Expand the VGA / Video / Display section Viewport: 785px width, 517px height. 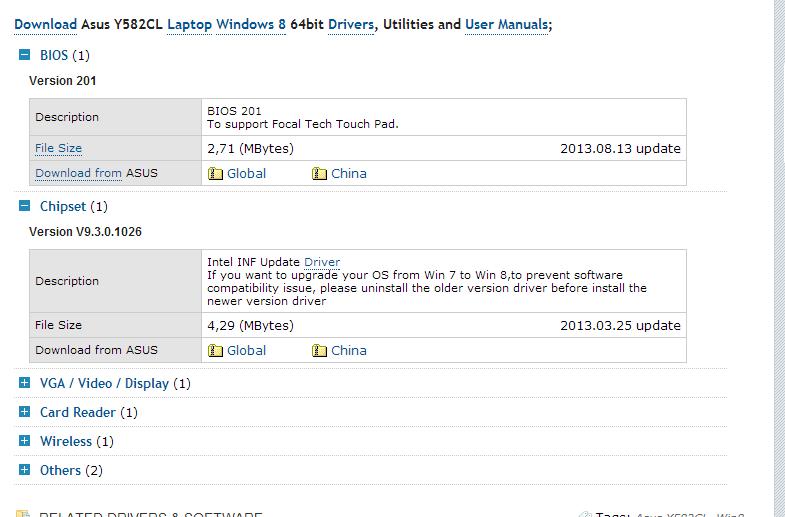tap(25, 383)
